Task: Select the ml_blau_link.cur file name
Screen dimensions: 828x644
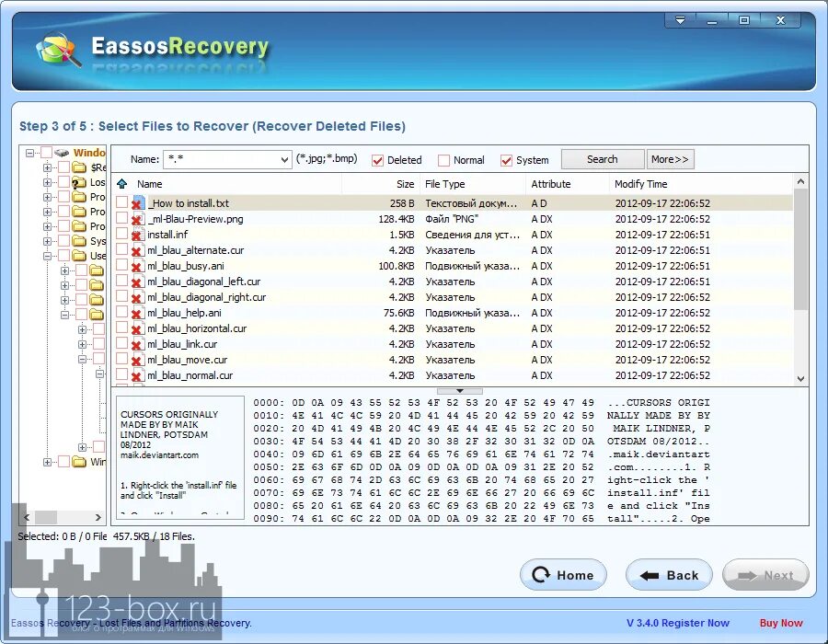Action: coord(182,344)
